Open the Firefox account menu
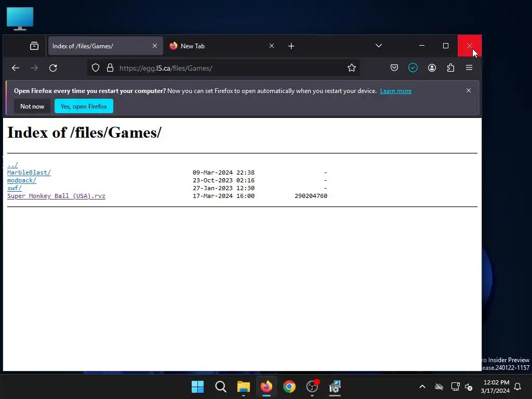This screenshot has width=532, height=399. coord(432,68)
